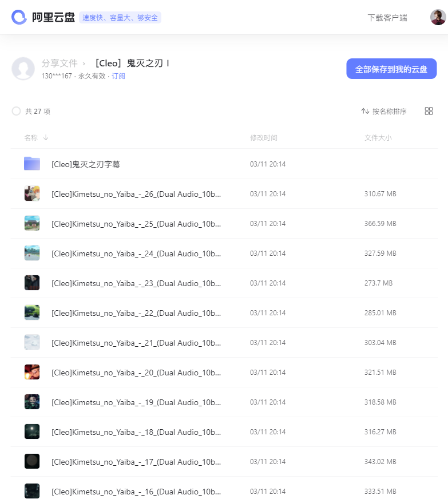Select file name Kimetsu_no_Yaiba_-_17
Viewport: 448px width, 503px height.
(x=136, y=462)
